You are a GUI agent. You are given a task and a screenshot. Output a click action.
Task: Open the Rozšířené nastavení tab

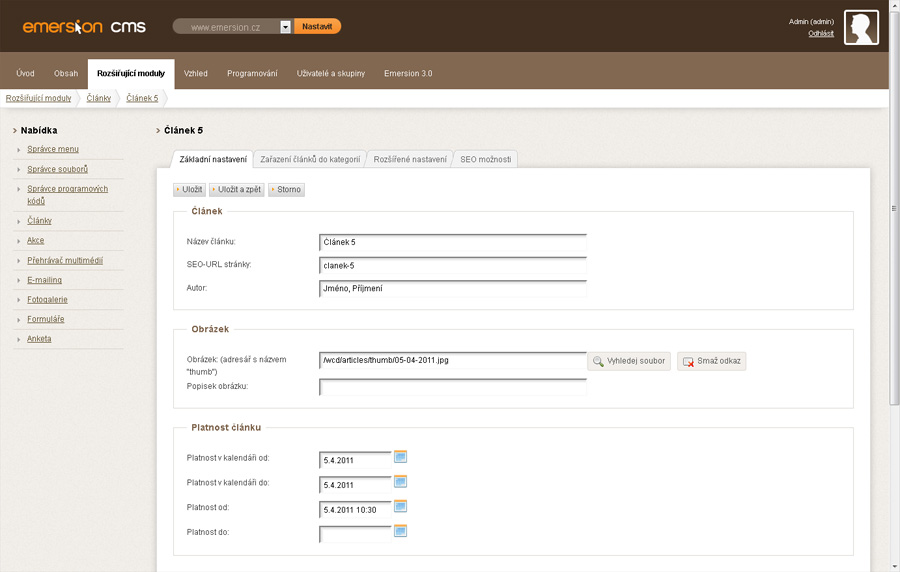point(410,159)
